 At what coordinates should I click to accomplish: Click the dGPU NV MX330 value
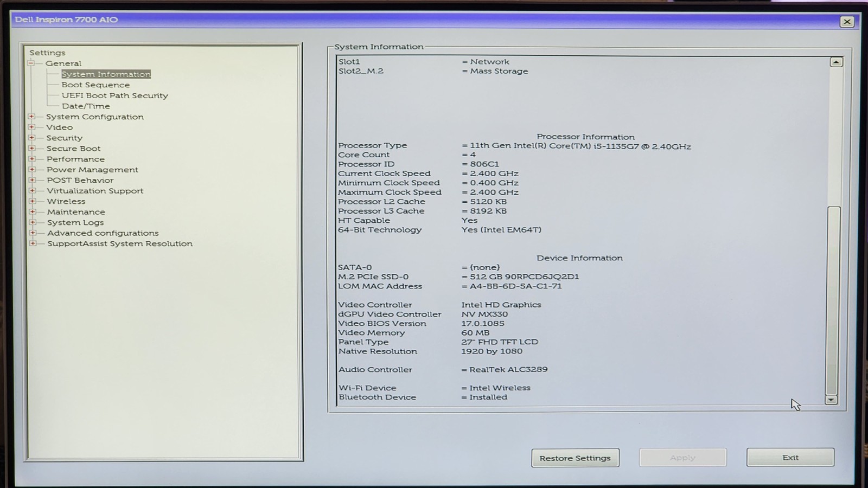484,314
